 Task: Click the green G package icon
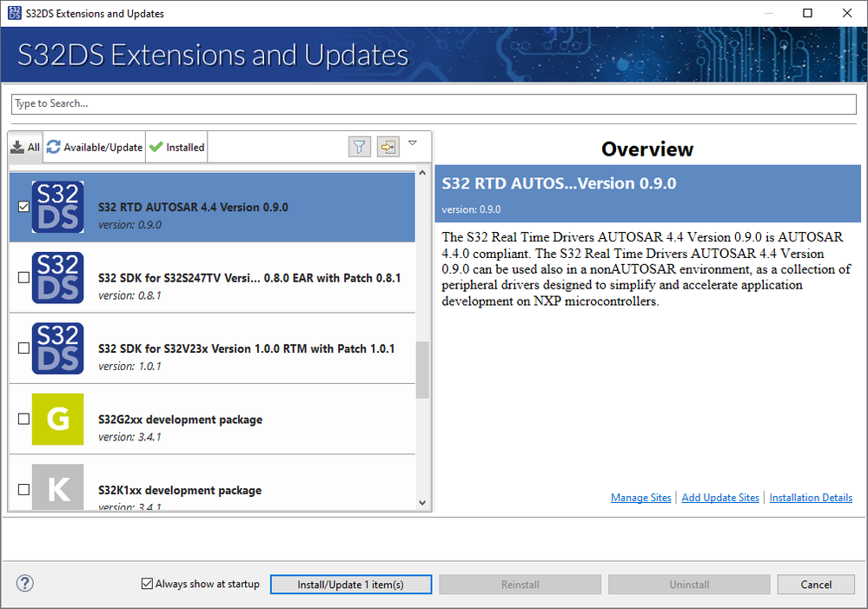57,419
